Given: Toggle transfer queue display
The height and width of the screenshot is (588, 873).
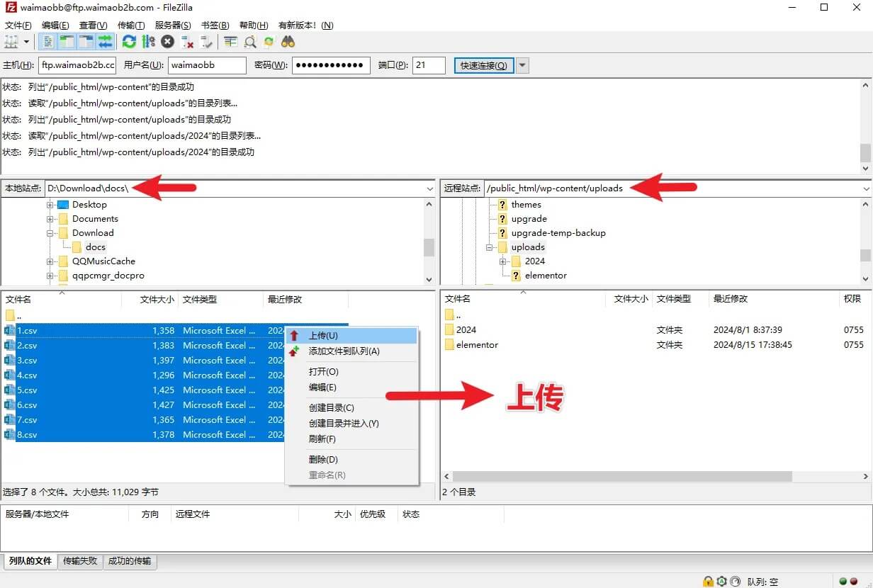Looking at the screenshot, I should [105, 42].
